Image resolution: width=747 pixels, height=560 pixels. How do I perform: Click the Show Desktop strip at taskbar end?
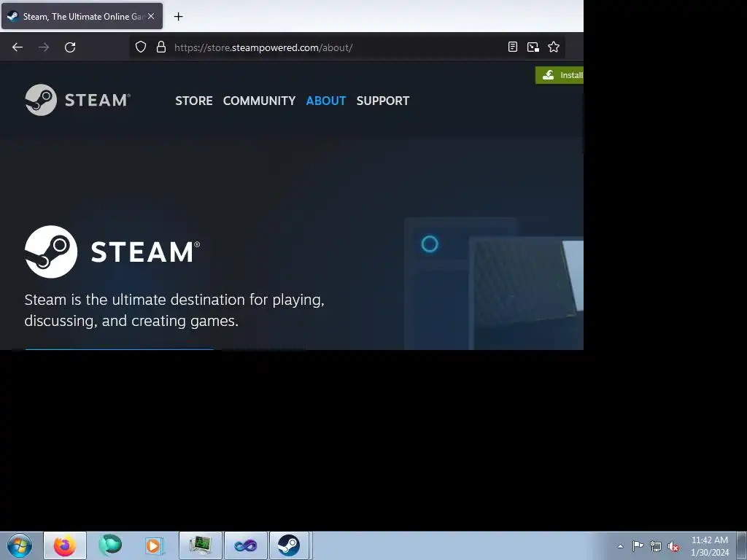pyautogui.click(x=742, y=545)
